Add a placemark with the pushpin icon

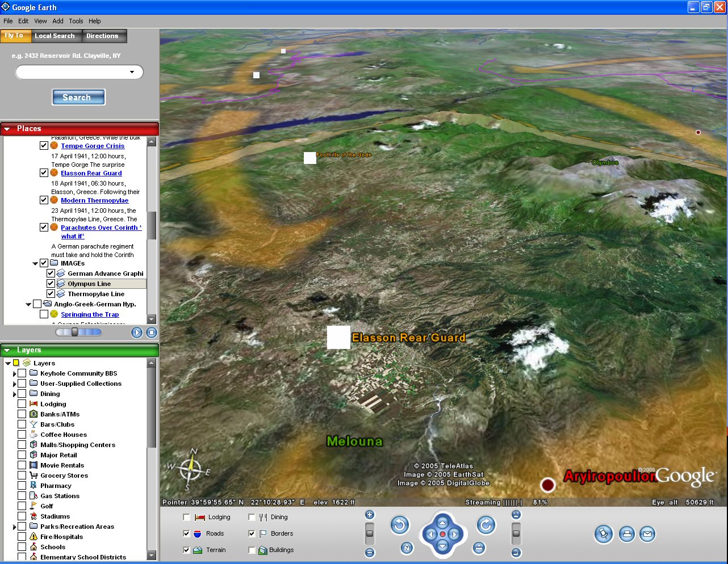point(604,534)
